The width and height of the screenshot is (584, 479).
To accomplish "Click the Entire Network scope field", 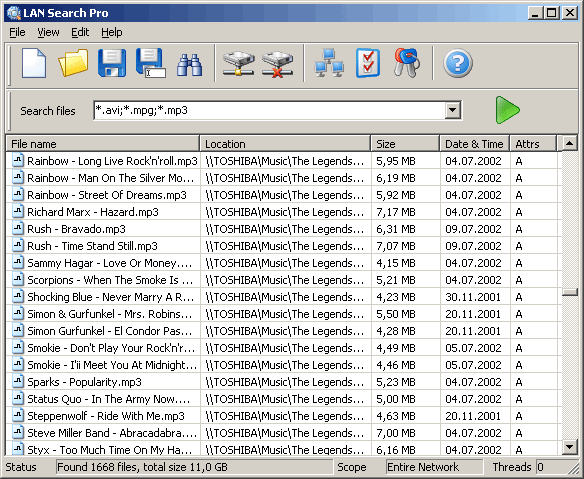I will click(x=434, y=467).
